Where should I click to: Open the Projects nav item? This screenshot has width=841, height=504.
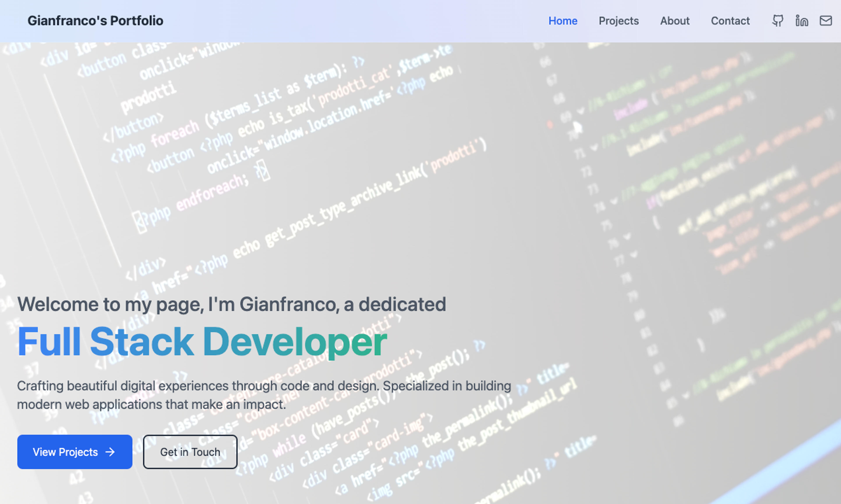[618, 21]
